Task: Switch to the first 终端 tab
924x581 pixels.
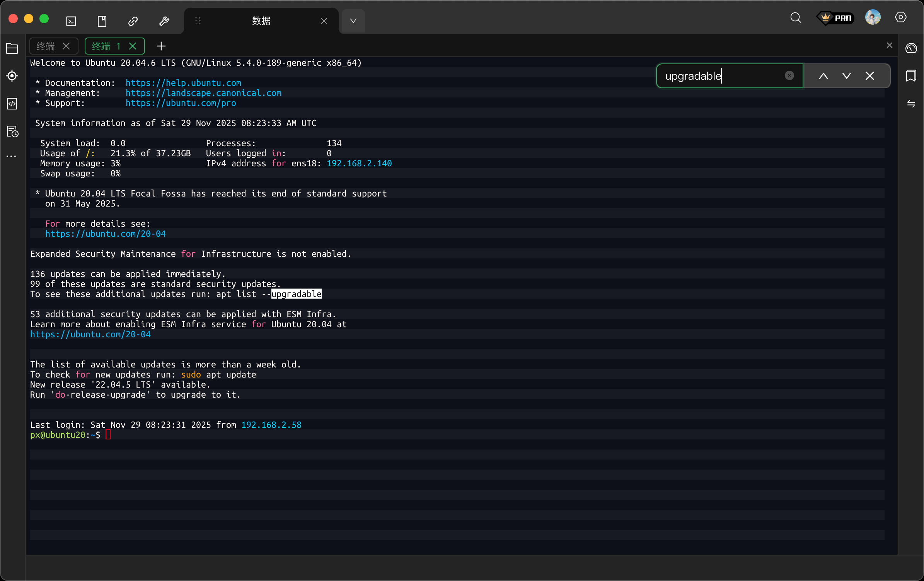Action: tap(46, 46)
